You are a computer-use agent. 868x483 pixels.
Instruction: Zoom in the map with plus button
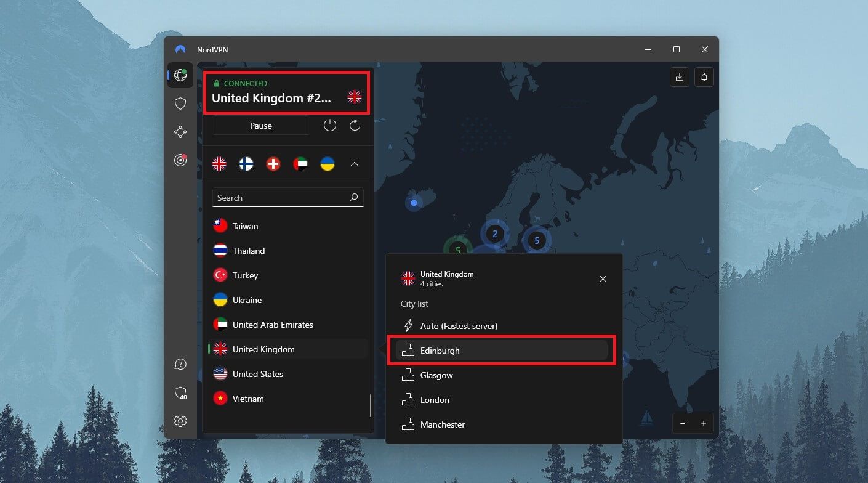click(704, 424)
